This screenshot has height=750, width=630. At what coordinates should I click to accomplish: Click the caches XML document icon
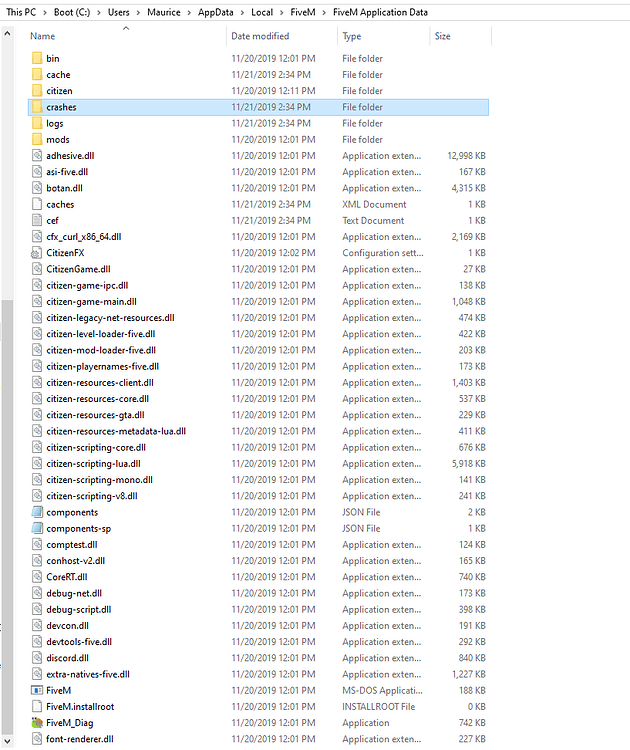(37, 204)
